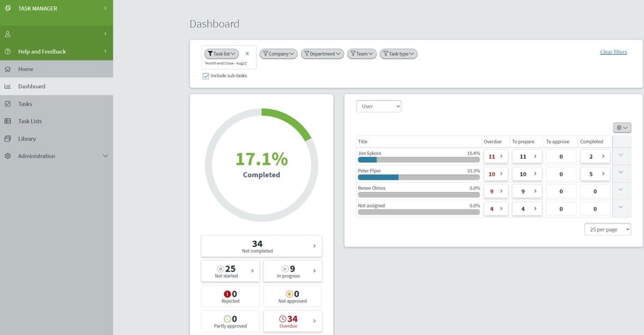Expand the Jon Sykora row chevron
644x335 pixels.
[x=621, y=156]
